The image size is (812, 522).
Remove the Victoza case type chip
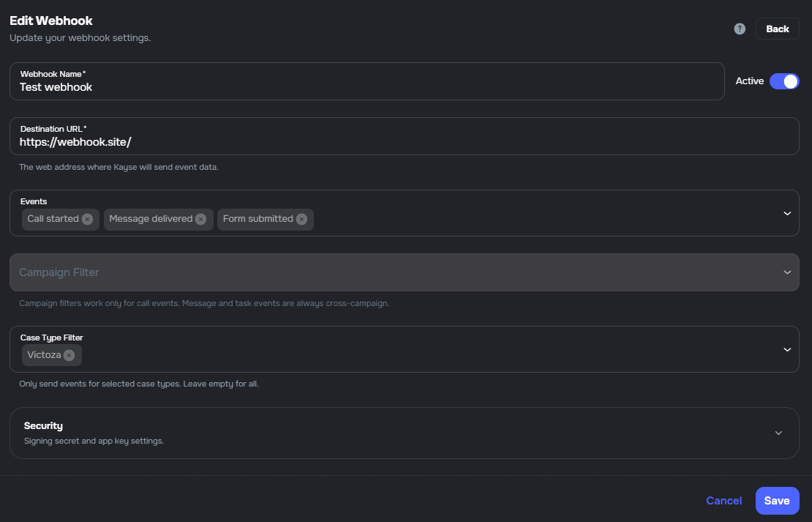click(x=69, y=355)
